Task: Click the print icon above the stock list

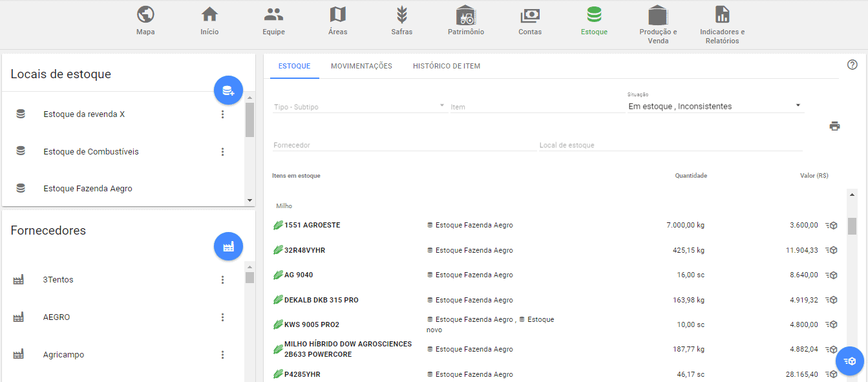Action: (834, 127)
